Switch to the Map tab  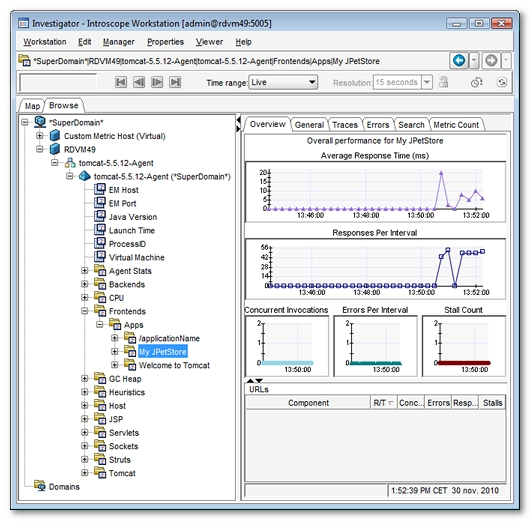pyautogui.click(x=33, y=106)
